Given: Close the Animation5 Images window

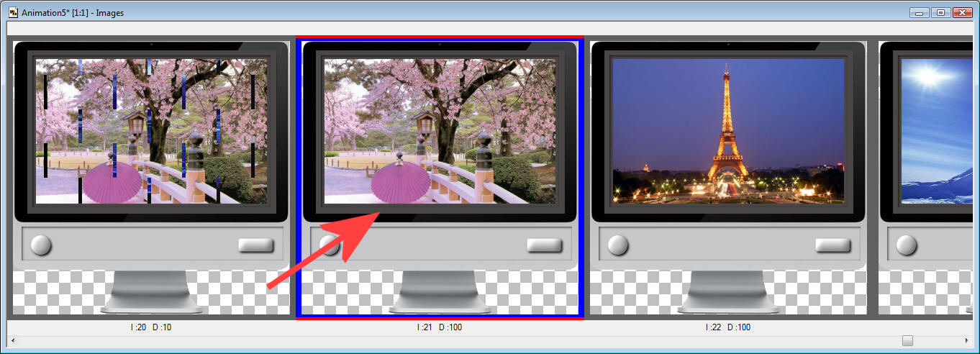Looking at the screenshot, I should [x=963, y=12].
